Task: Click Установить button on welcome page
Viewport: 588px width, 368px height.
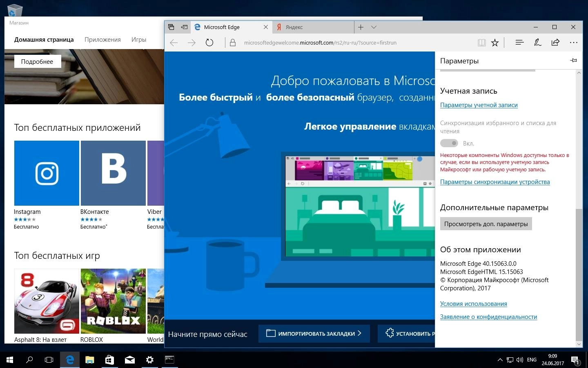Action: (406, 334)
